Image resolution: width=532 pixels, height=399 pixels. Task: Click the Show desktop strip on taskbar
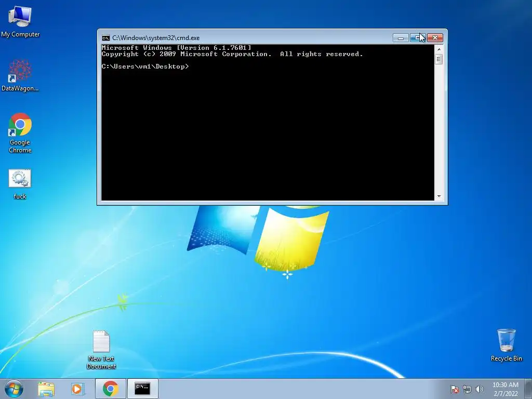[528, 389]
